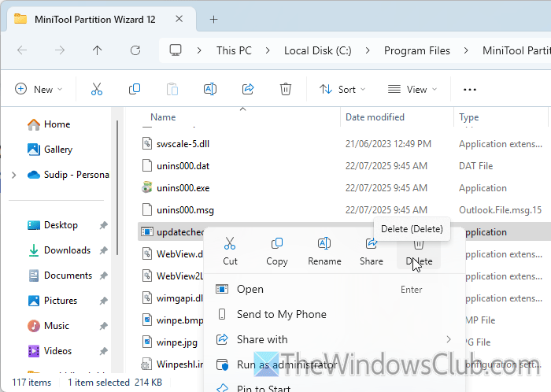
Task: Select the unins000.exe file
Action: [x=182, y=188]
